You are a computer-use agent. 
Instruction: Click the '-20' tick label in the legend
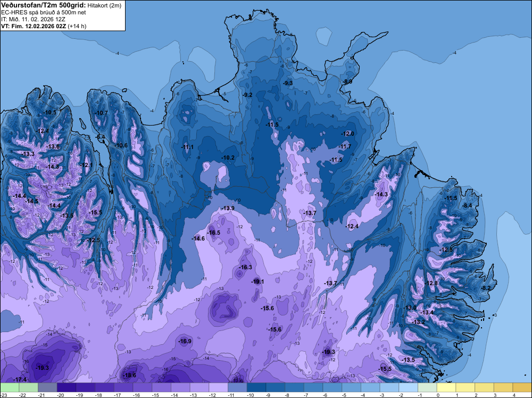click(x=61, y=395)
